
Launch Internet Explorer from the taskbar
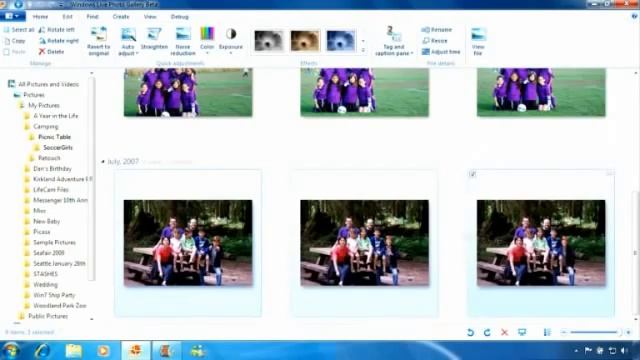[x=42, y=351]
